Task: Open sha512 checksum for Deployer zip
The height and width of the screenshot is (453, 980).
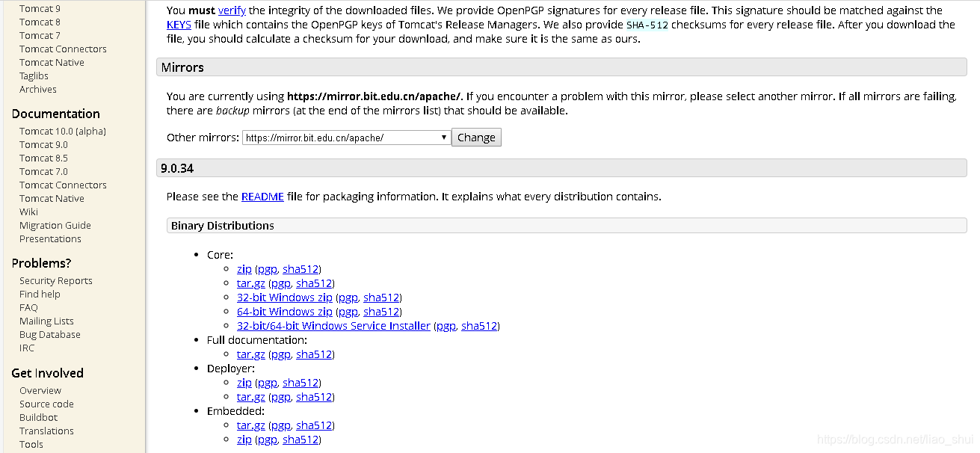Action: point(301,383)
